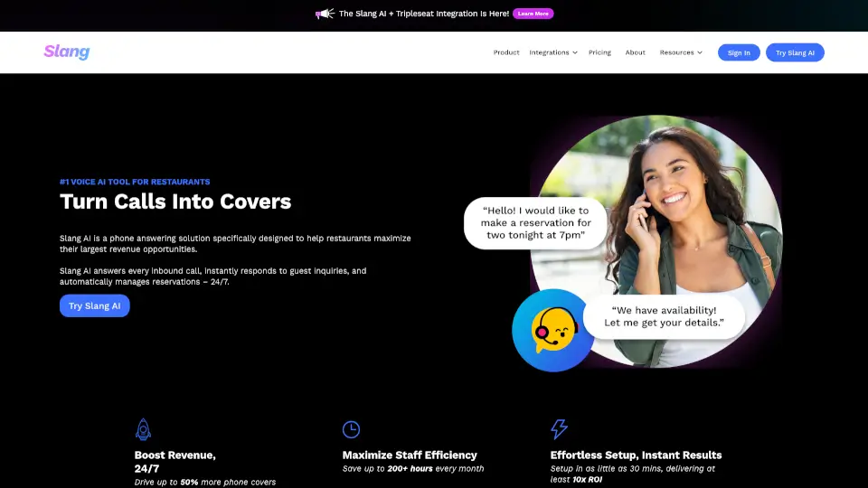Image resolution: width=868 pixels, height=488 pixels.
Task: Go to the Pricing page
Action: tap(599, 52)
